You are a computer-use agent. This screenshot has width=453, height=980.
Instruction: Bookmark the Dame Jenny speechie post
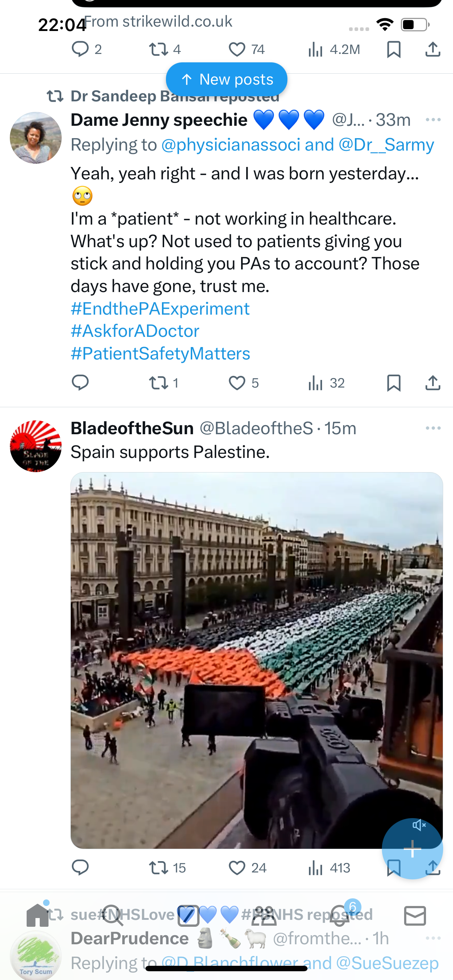tap(394, 383)
